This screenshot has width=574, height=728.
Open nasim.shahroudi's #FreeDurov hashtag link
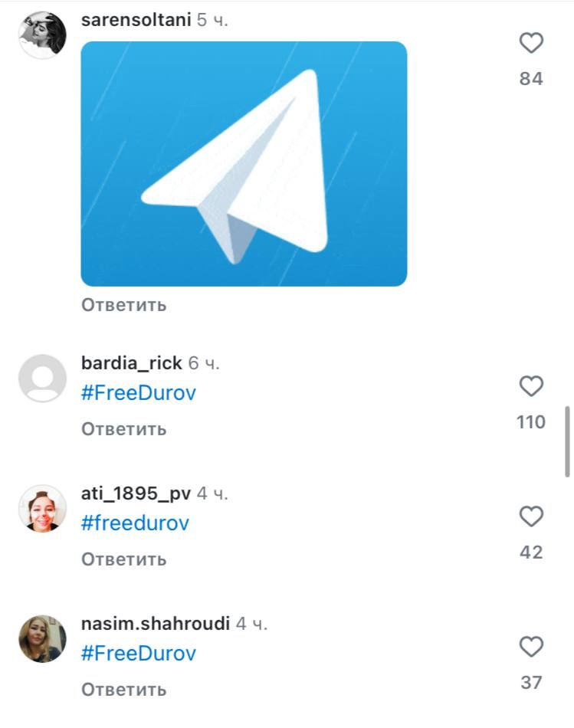click(x=139, y=653)
